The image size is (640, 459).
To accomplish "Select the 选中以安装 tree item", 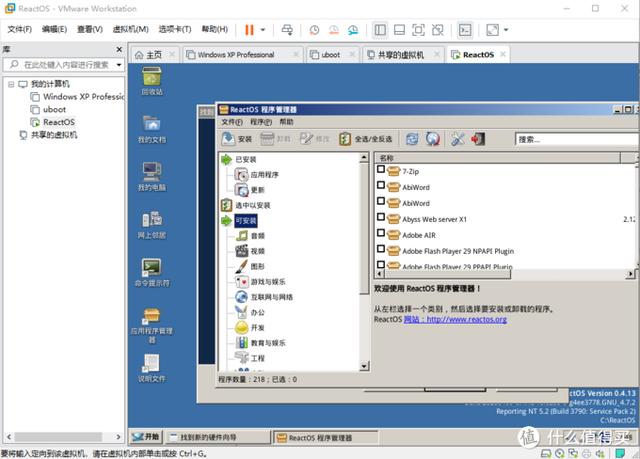I will 253,205.
